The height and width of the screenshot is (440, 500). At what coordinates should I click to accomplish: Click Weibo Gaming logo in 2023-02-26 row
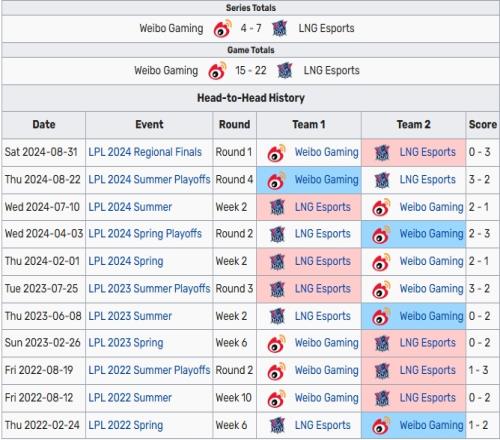tap(276, 344)
